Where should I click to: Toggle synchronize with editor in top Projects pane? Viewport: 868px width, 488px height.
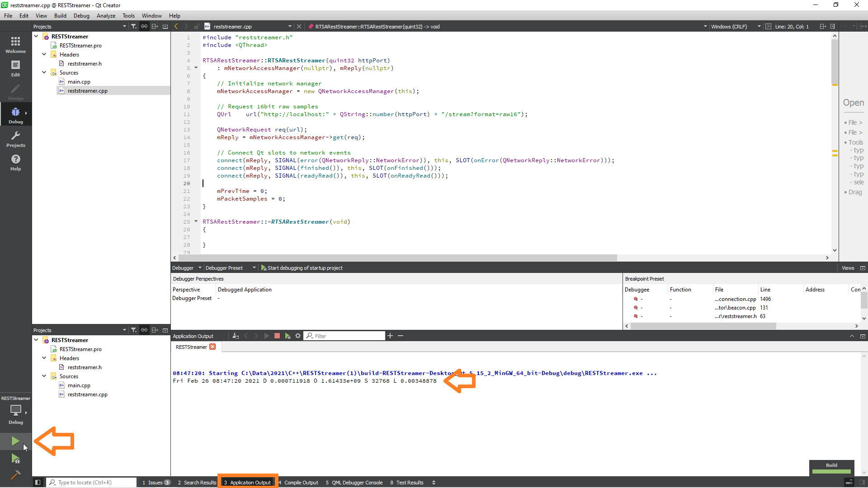[144, 26]
